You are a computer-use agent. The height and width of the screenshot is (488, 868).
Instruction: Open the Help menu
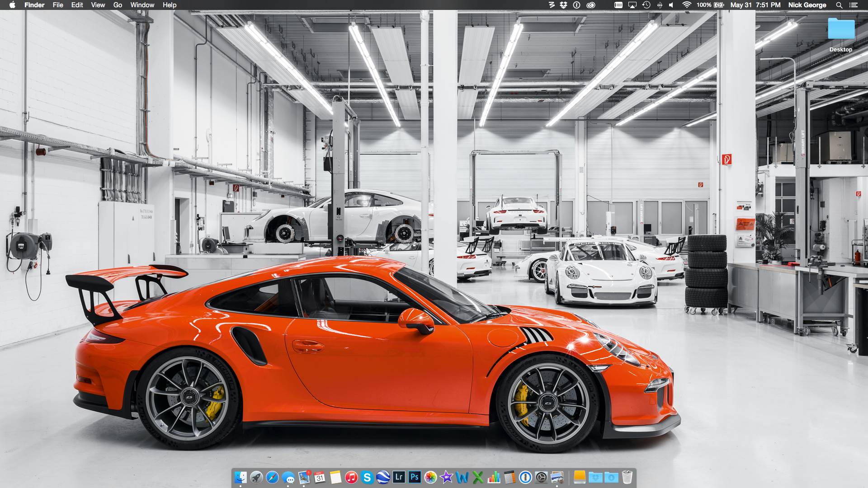pyautogui.click(x=170, y=5)
